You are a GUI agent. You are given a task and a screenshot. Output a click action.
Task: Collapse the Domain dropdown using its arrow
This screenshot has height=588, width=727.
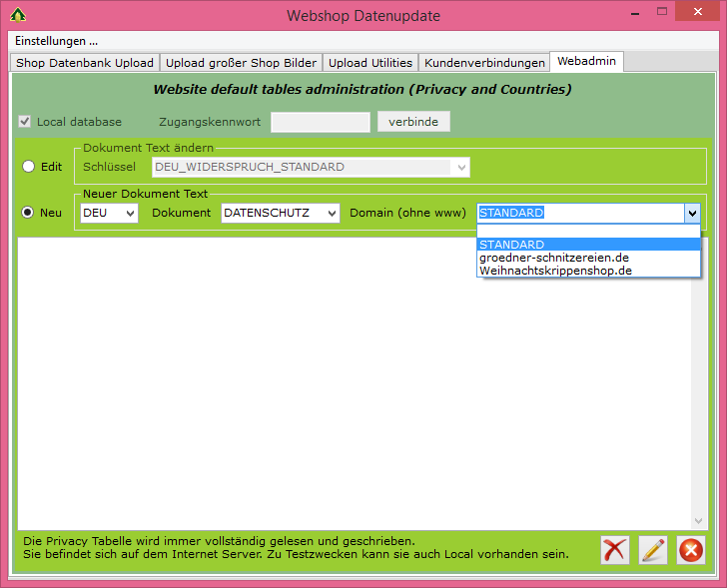point(691,213)
